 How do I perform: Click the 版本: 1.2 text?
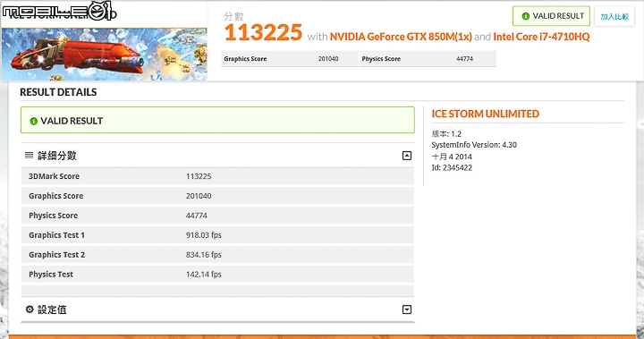[446, 133]
